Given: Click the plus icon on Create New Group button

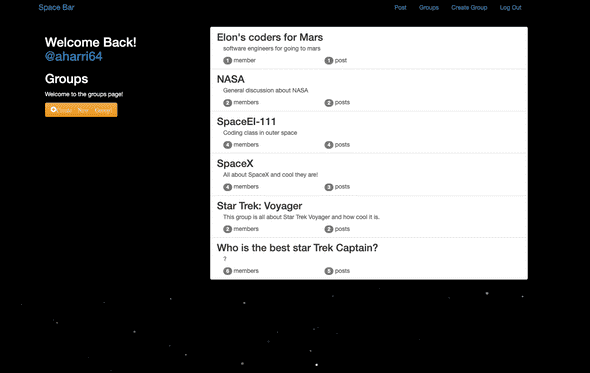Looking at the screenshot, I should click(53, 110).
